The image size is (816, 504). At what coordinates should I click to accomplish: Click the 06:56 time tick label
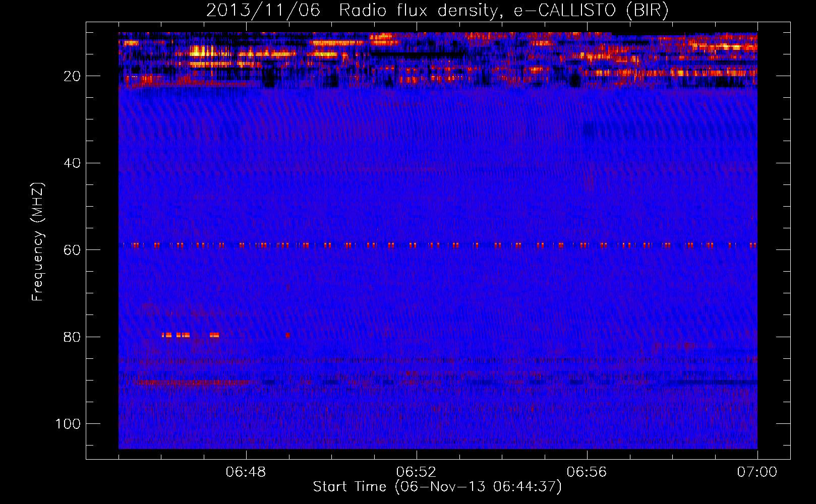click(587, 472)
